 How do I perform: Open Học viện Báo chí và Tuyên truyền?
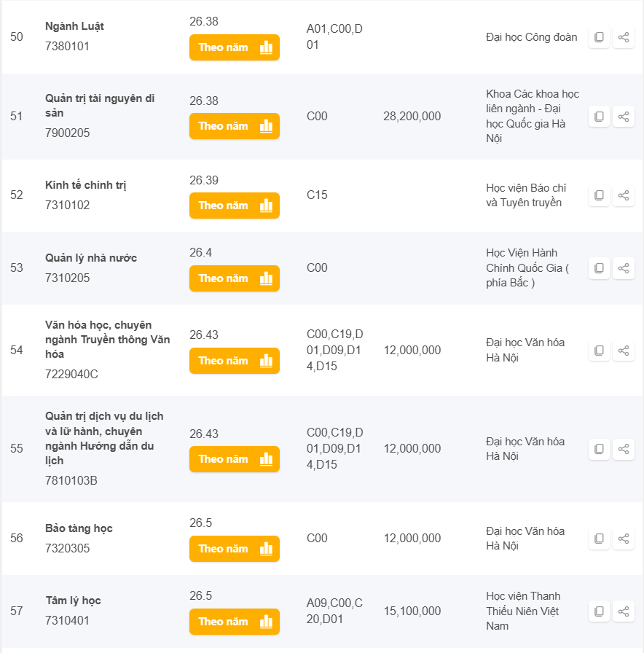pyautogui.click(x=524, y=195)
